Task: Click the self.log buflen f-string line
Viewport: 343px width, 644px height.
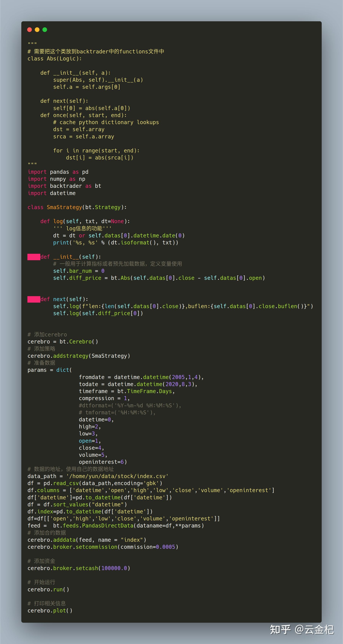Action: pyautogui.click(x=183, y=306)
